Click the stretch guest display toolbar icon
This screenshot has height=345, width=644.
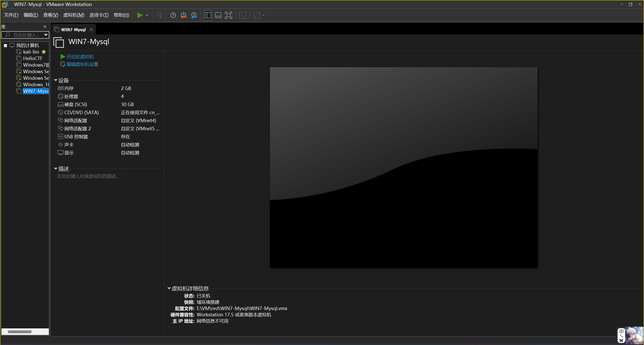(x=257, y=15)
